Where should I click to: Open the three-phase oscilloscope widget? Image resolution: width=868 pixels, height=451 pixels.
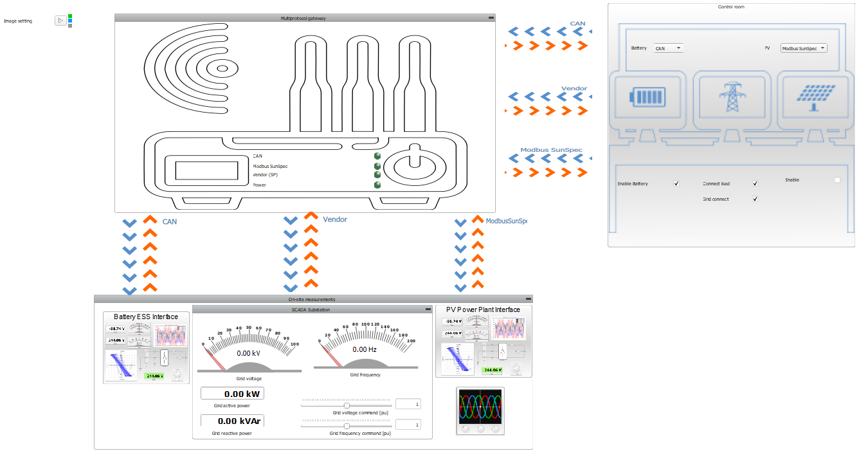(x=480, y=410)
